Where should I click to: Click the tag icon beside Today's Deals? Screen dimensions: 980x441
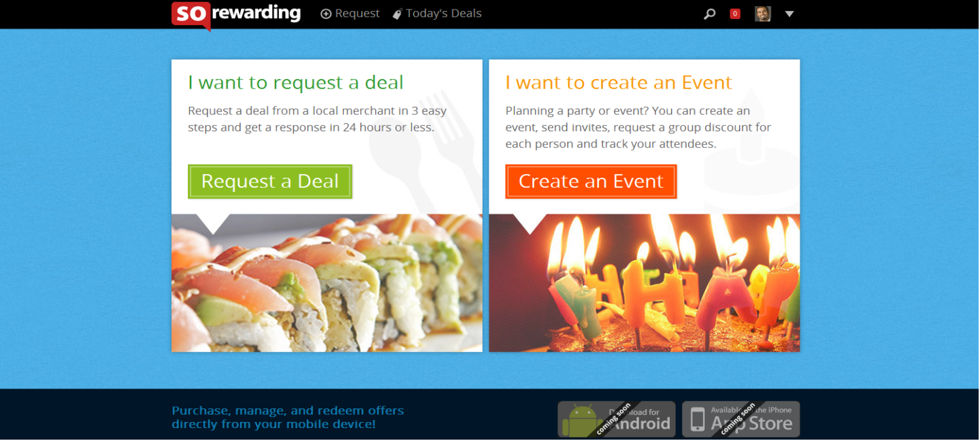397,14
